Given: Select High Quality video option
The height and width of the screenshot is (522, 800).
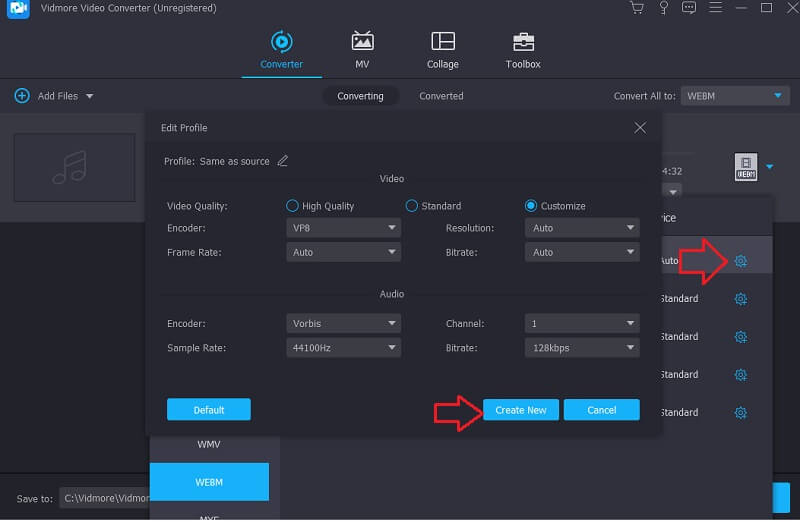Looking at the screenshot, I should [293, 206].
